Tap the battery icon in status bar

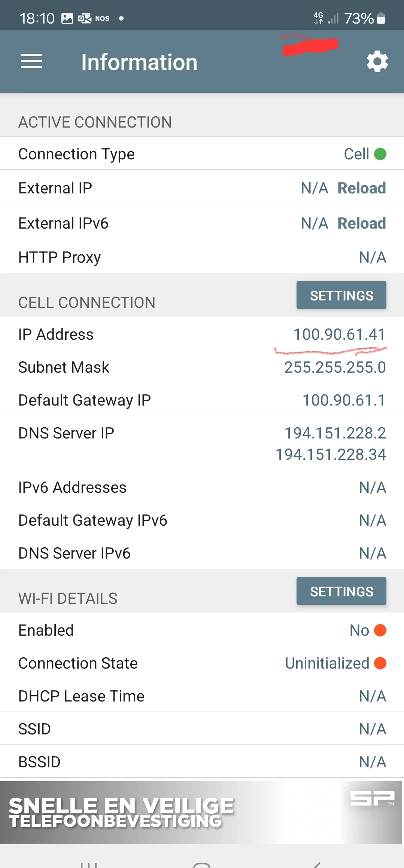pos(381,18)
